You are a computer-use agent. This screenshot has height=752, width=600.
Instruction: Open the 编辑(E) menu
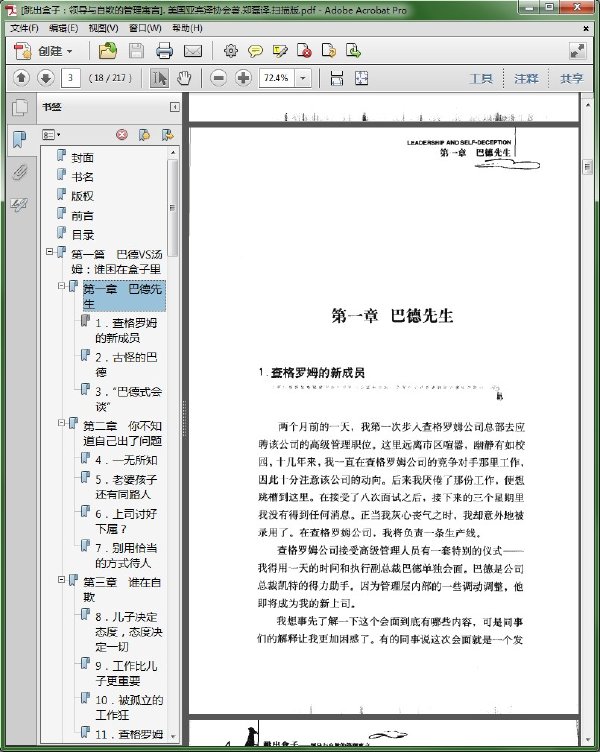click(63, 28)
